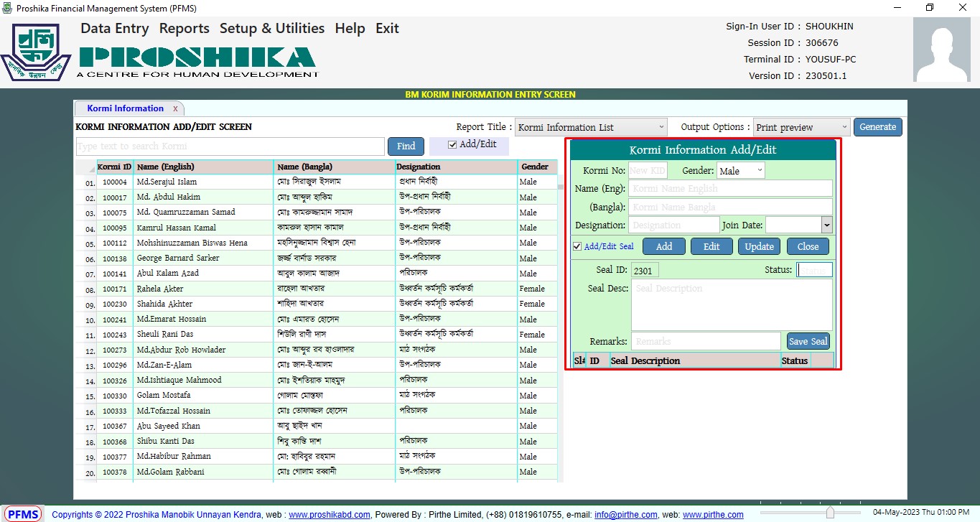Click the Generate button

pos(878,127)
